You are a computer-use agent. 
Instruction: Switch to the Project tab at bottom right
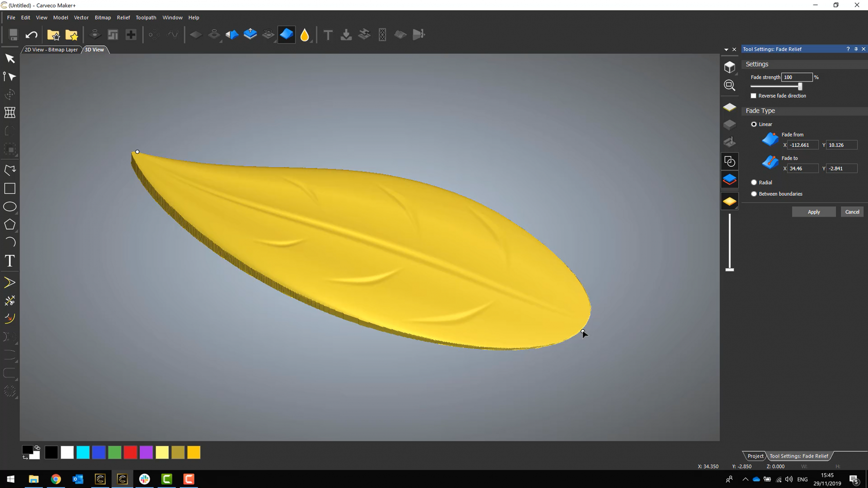tap(755, 456)
